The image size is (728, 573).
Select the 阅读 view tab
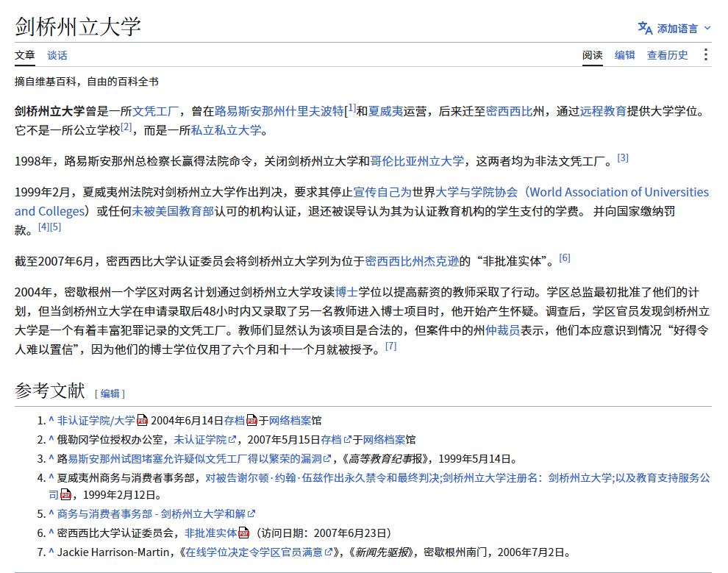coord(593,55)
